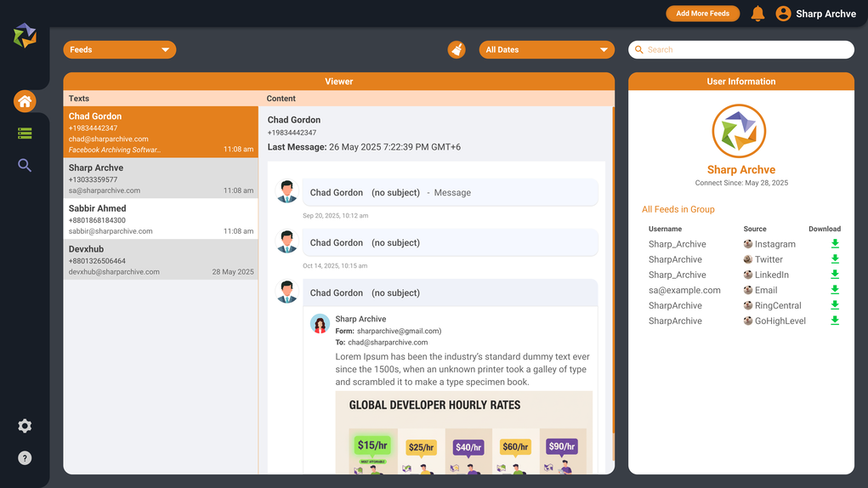868x488 pixels.
Task: Select the Devxhub conversation
Action: (161, 260)
